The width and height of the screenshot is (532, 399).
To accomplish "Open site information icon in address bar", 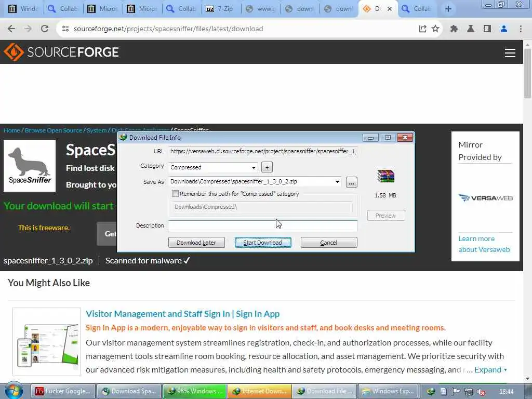I will click(65, 29).
